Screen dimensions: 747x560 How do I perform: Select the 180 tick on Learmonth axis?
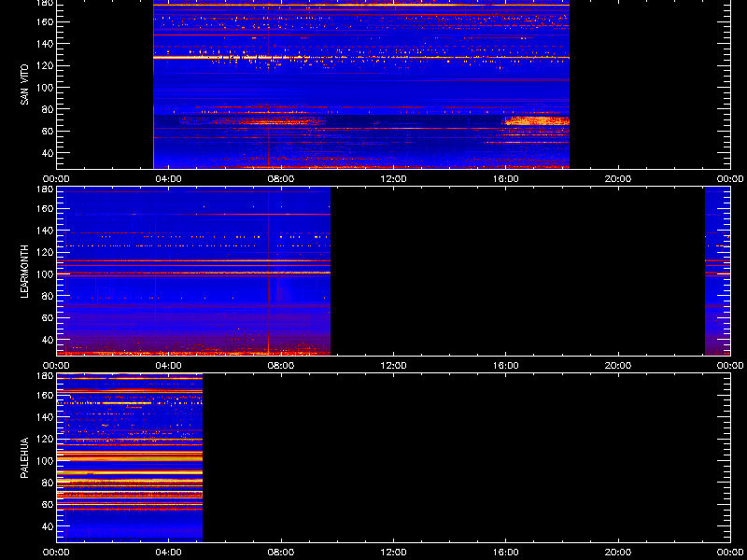pyautogui.click(x=46, y=189)
